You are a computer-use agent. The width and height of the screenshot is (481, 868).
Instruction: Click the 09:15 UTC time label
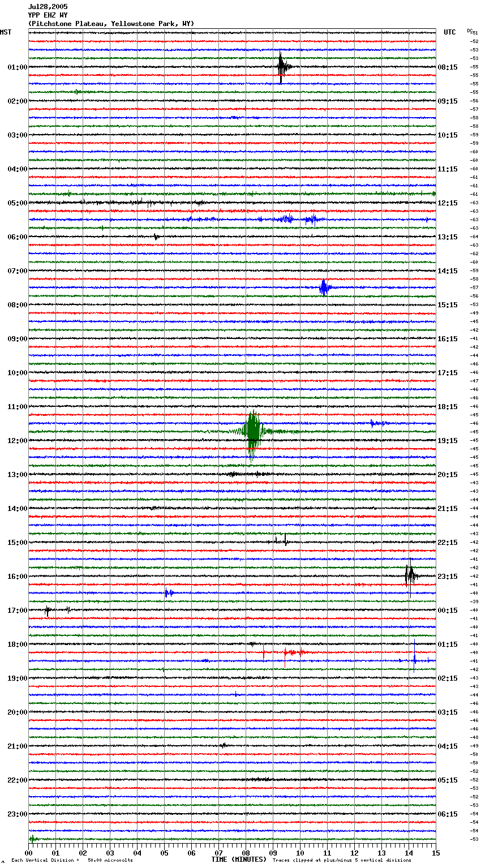(x=448, y=101)
